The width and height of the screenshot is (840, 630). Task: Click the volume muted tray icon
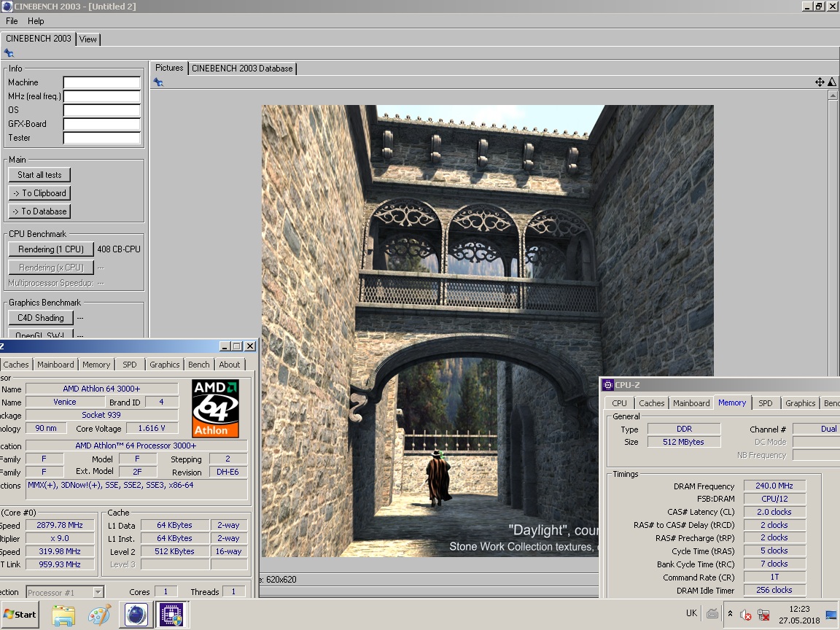click(x=745, y=615)
